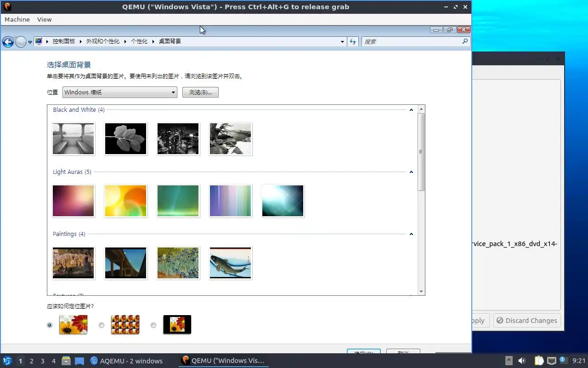The image size is (588, 368).
Task: Click the QEMU logo in the title bar
Action: click(7, 7)
